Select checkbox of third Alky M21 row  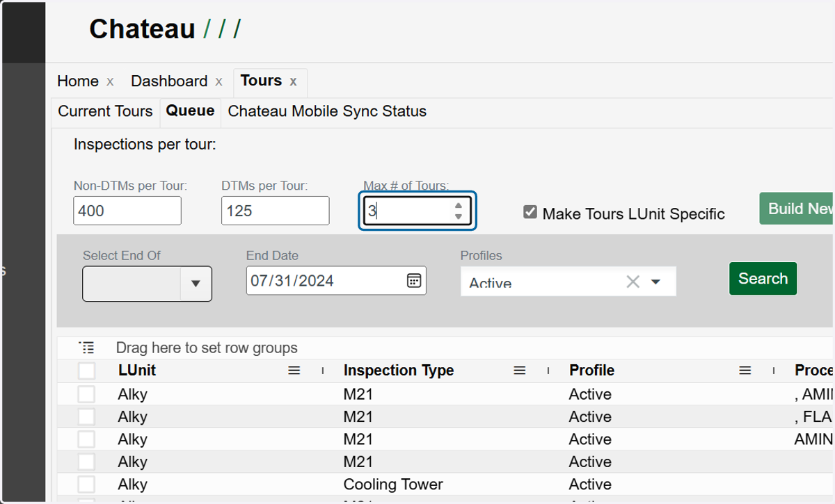86,439
